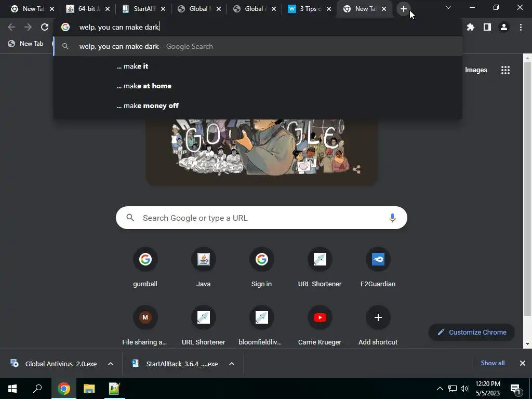Open Windows Start menu
This screenshot has width=532, height=399.
[12, 389]
